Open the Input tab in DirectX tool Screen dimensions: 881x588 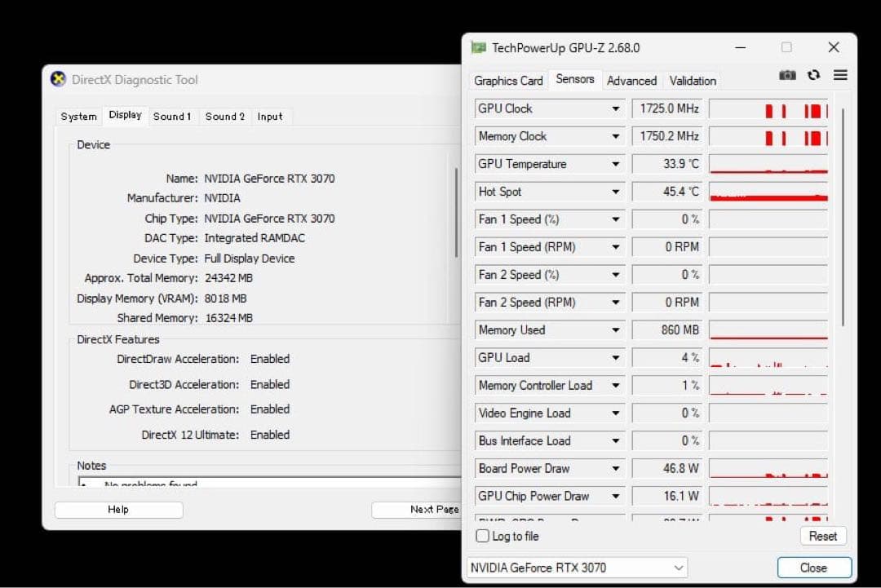[270, 117]
